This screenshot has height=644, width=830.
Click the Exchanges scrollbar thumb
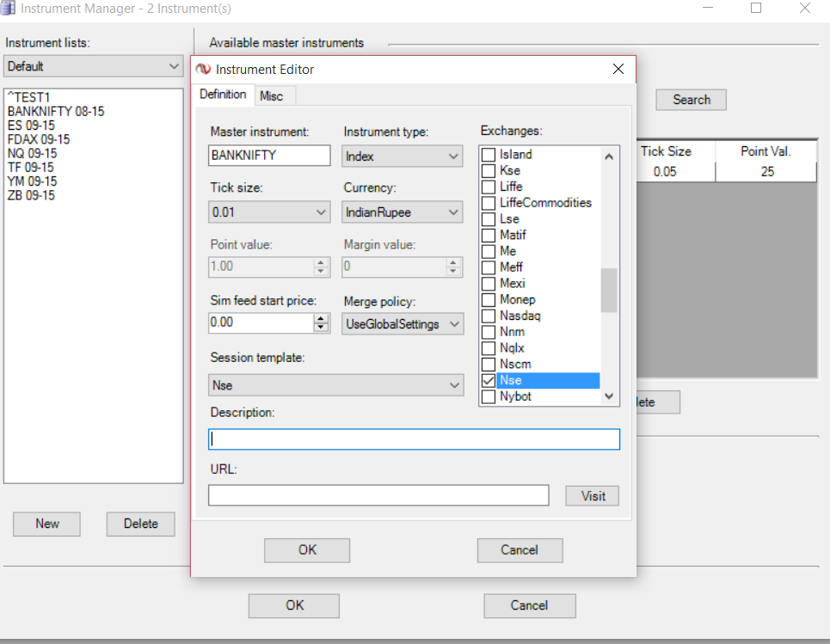609,291
